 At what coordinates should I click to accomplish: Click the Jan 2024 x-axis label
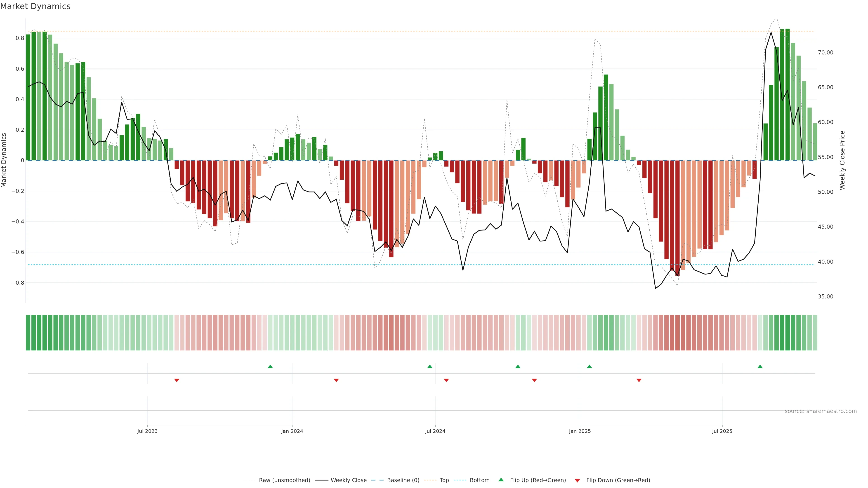click(x=292, y=431)
